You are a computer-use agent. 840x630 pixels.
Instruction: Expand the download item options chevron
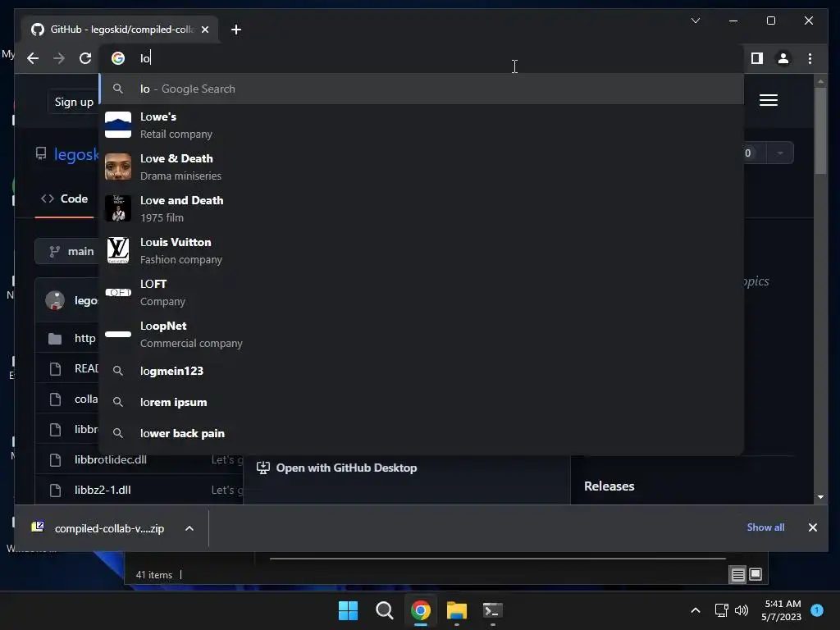(189, 528)
